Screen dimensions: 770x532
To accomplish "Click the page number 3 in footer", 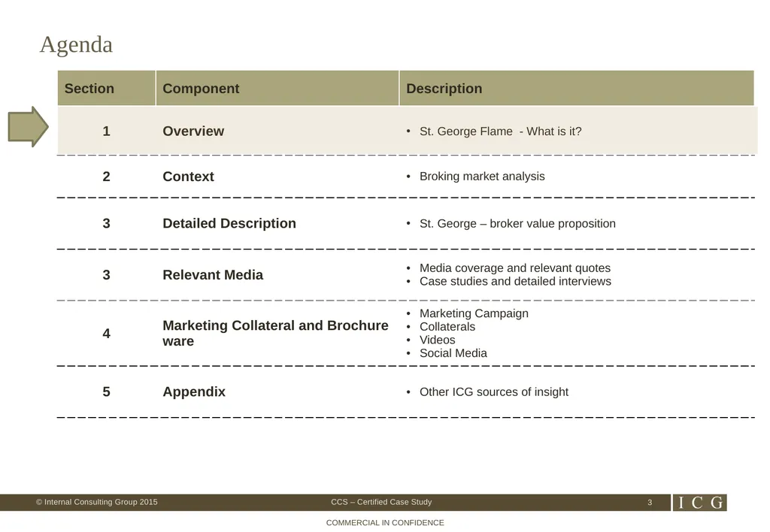I will tap(650, 503).
